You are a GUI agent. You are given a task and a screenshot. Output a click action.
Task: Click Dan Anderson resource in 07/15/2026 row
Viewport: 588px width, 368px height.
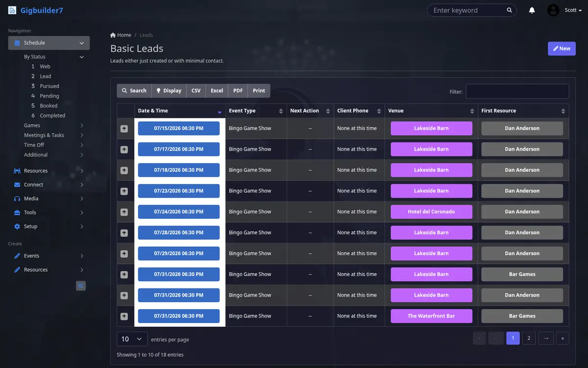click(x=522, y=129)
